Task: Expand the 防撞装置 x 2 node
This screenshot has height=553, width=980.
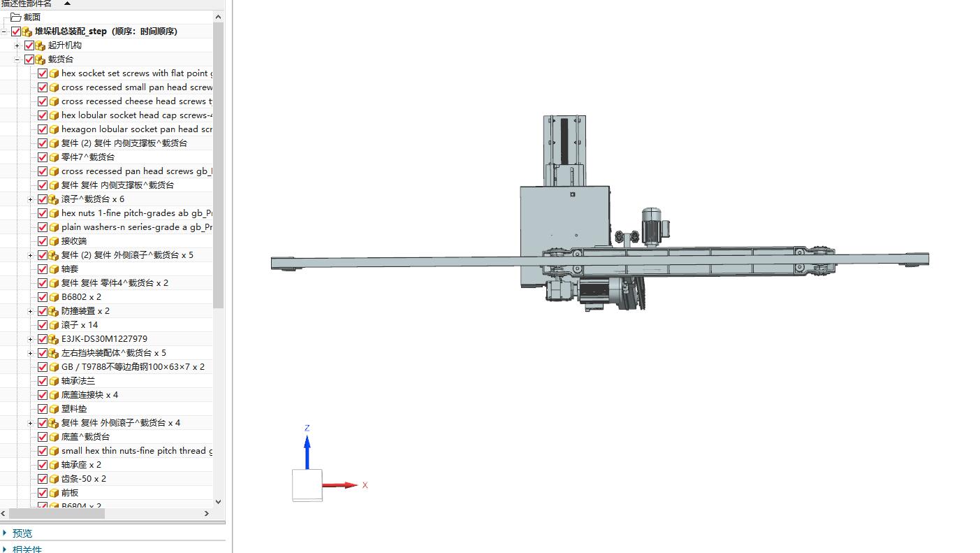Action: pyautogui.click(x=31, y=311)
